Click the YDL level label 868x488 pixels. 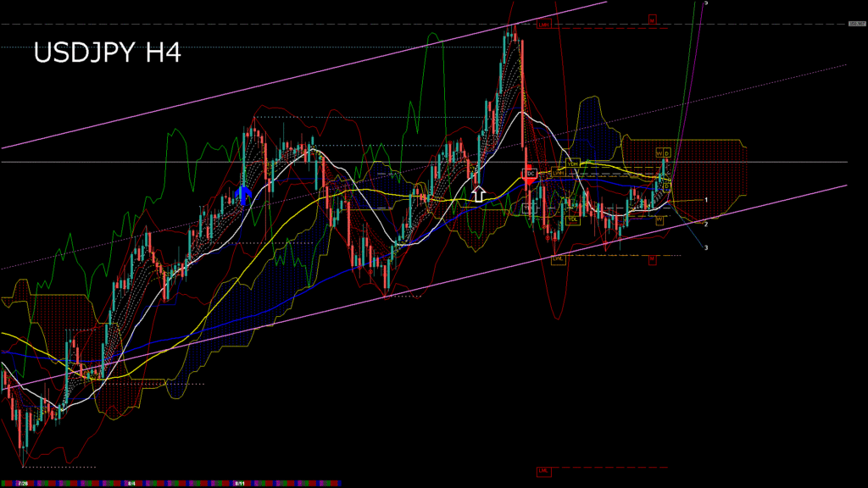[573, 219]
